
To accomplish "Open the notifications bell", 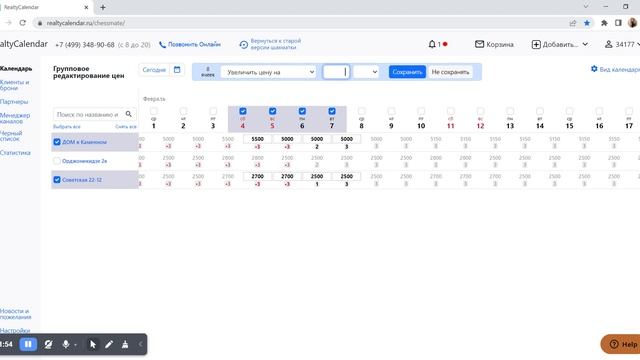I will (x=432, y=44).
